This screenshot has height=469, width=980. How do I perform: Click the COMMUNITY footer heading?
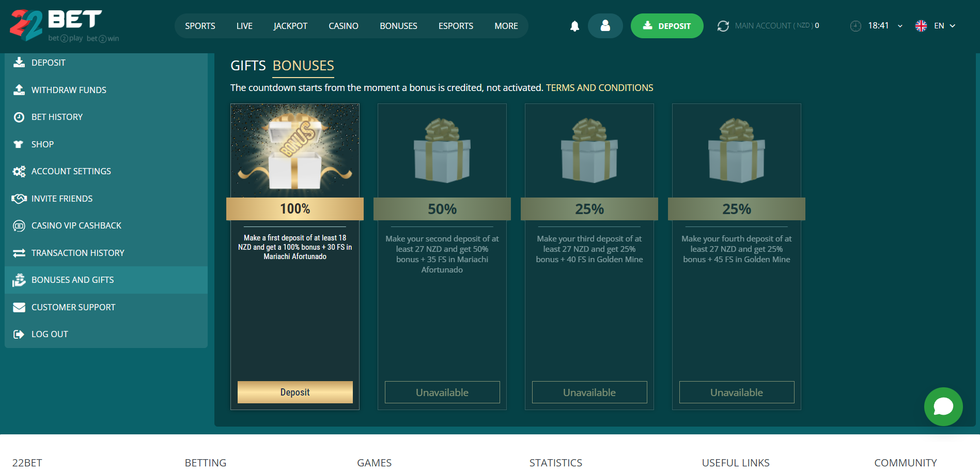(x=906, y=462)
